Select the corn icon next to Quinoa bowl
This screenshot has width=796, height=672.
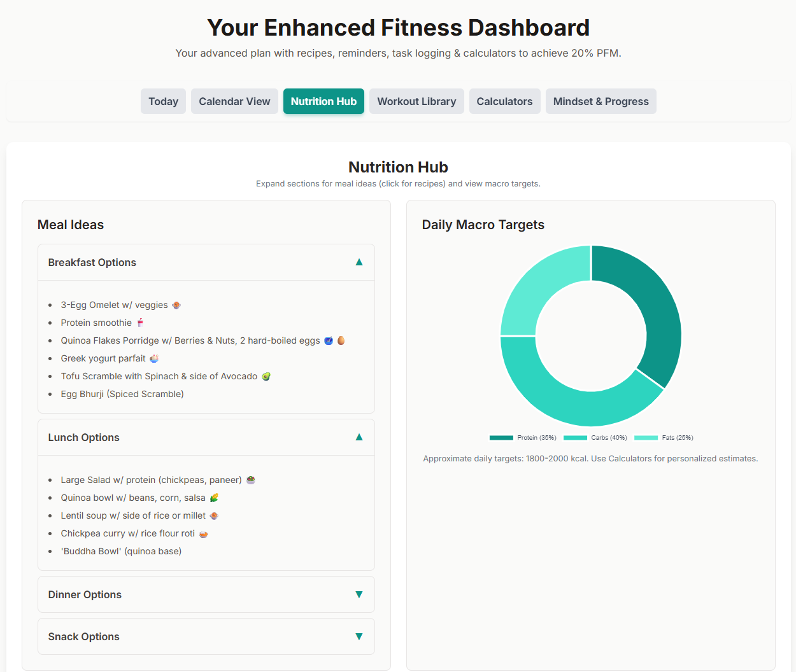[215, 498]
